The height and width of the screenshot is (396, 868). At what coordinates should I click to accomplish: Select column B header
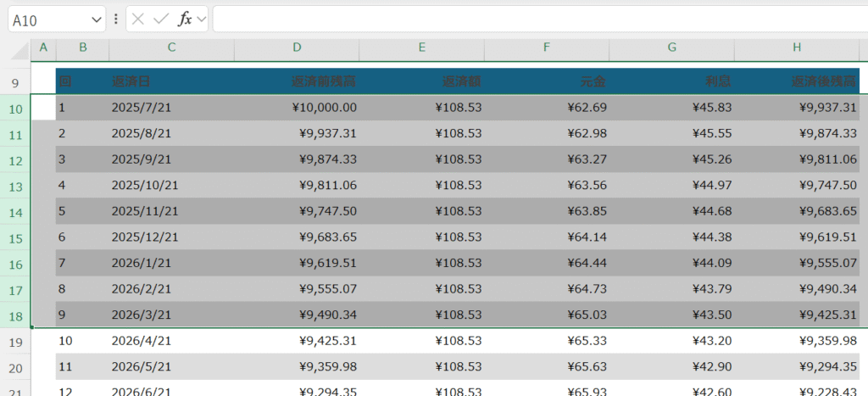(x=83, y=47)
